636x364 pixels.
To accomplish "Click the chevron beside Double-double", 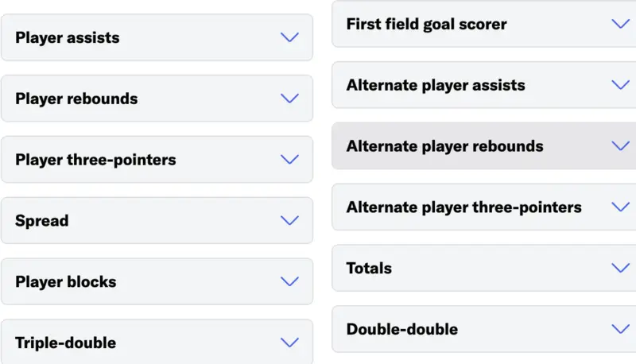I will (620, 329).
